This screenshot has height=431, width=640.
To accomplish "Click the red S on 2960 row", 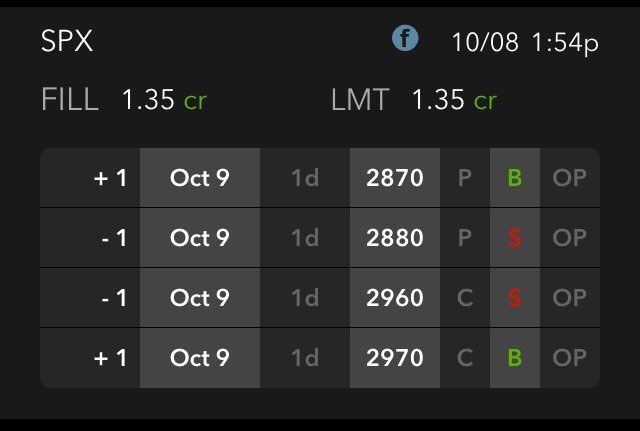I will click(515, 297).
